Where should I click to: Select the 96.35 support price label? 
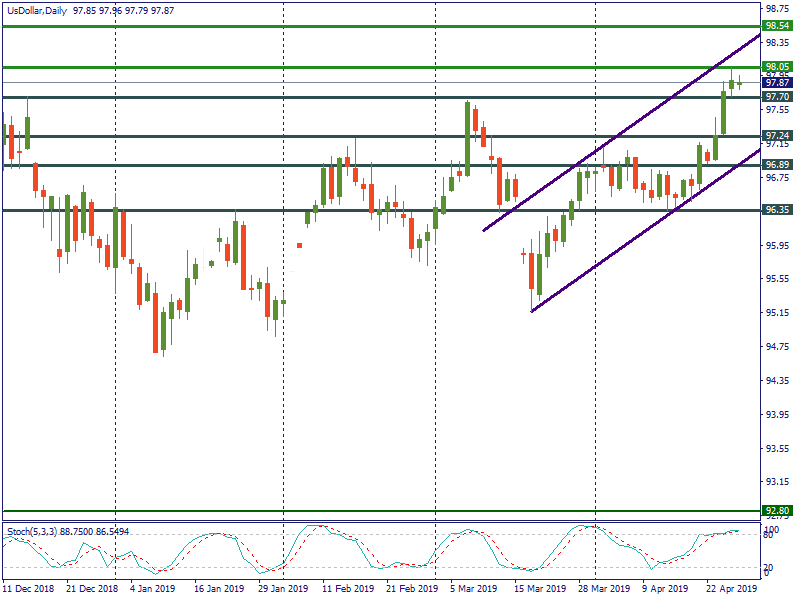point(777,210)
